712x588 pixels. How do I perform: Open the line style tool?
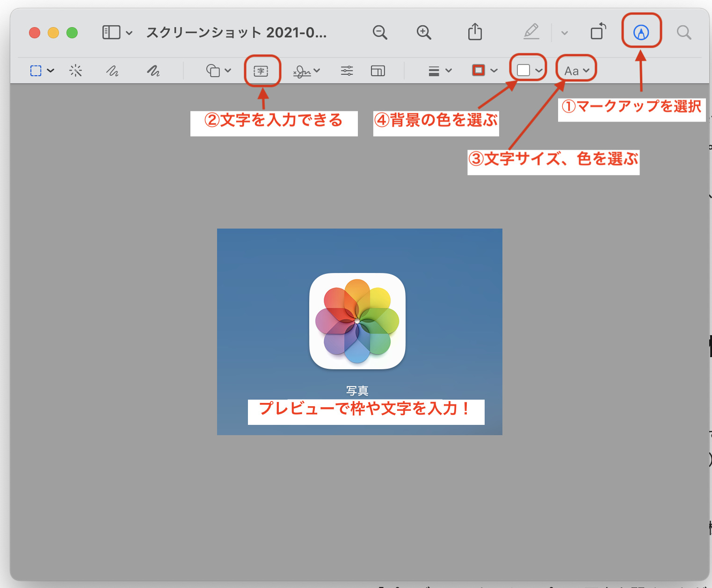click(x=434, y=71)
